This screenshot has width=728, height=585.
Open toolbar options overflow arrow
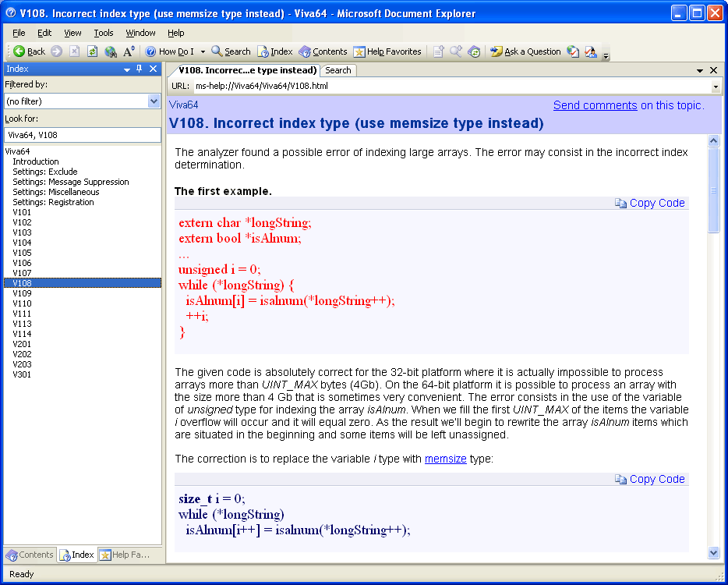(x=606, y=55)
